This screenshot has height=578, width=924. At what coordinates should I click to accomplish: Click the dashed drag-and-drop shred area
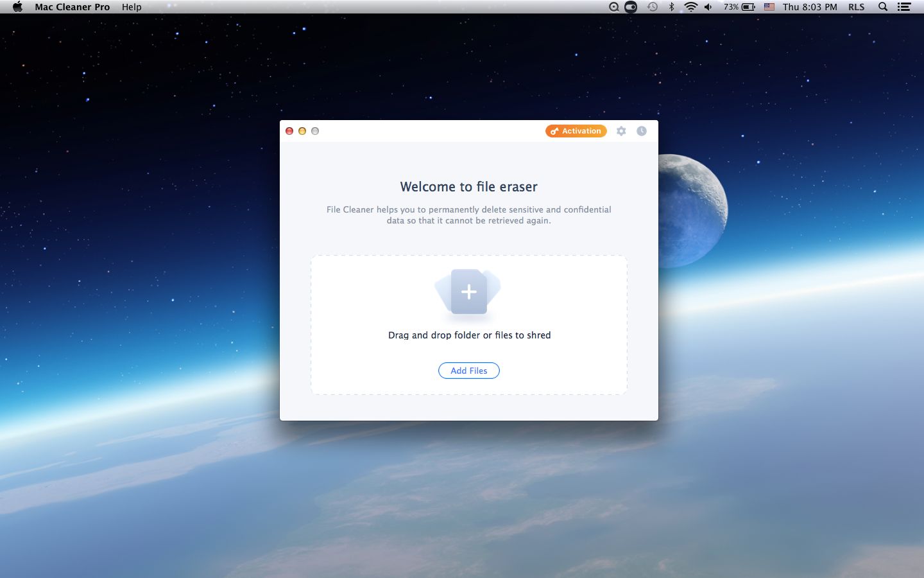pyautogui.click(x=468, y=324)
